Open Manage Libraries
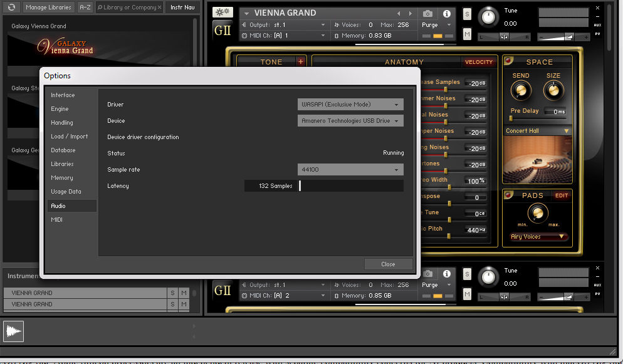623x364 pixels. (48, 7)
